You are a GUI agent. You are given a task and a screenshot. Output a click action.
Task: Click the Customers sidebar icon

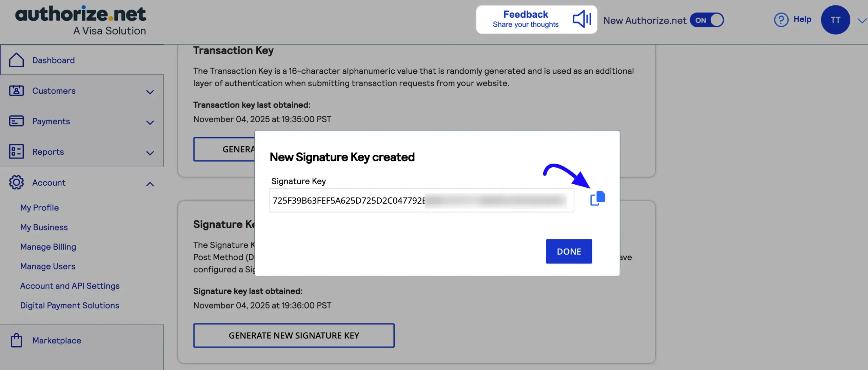(16, 91)
